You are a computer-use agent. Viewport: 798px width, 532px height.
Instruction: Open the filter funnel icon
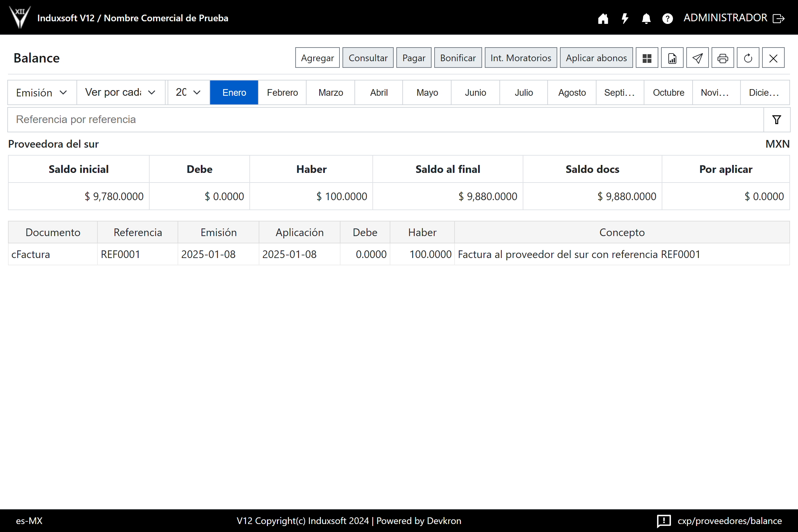pyautogui.click(x=776, y=120)
